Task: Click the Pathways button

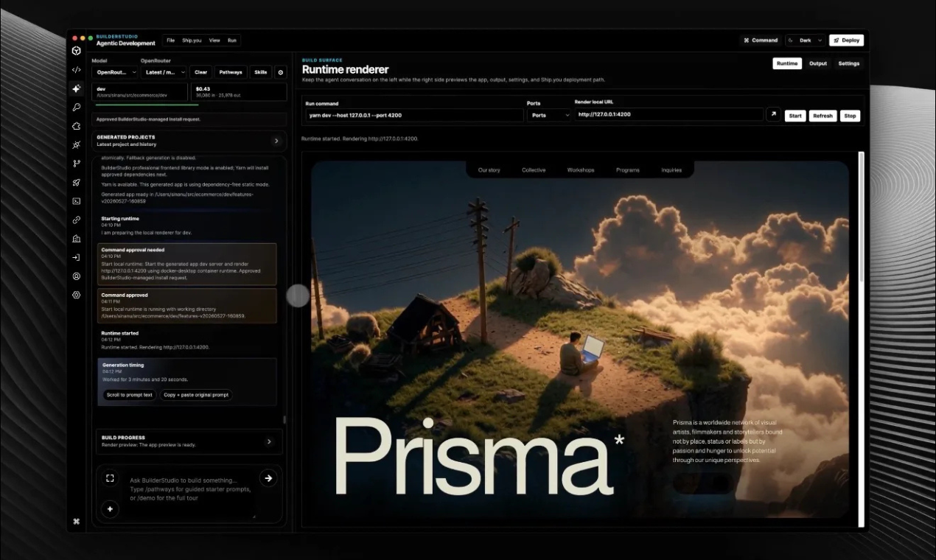Action: (231, 72)
